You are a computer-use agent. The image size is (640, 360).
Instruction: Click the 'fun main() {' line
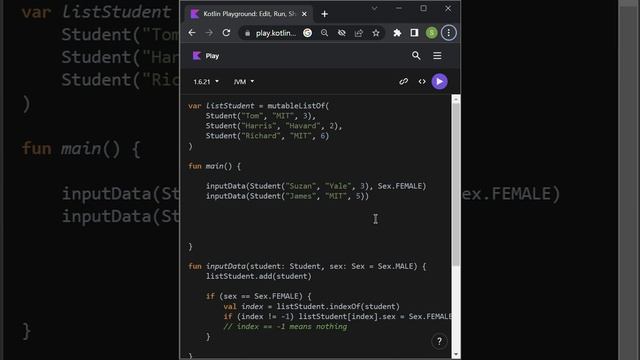pyautogui.click(x=215, y=166)
